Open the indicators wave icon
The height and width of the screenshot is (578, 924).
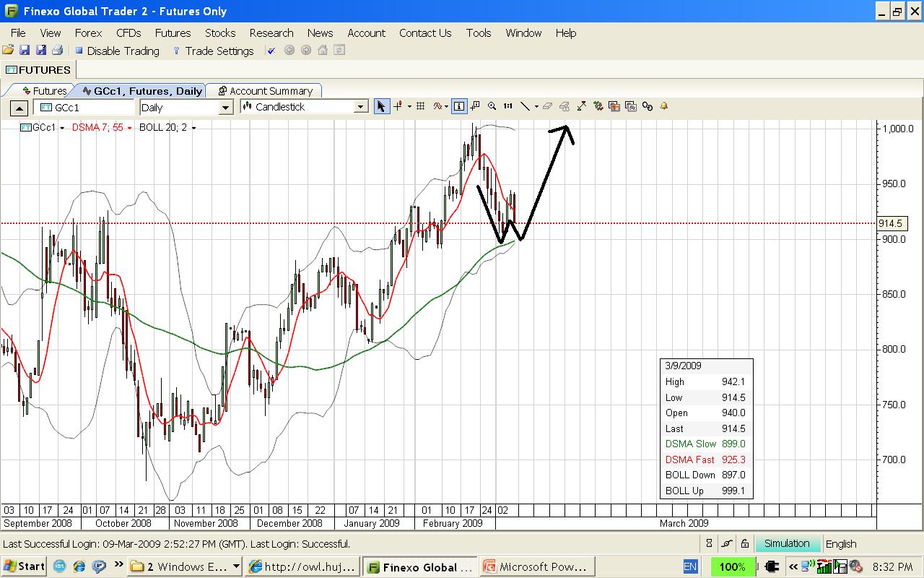pos(437,106)
